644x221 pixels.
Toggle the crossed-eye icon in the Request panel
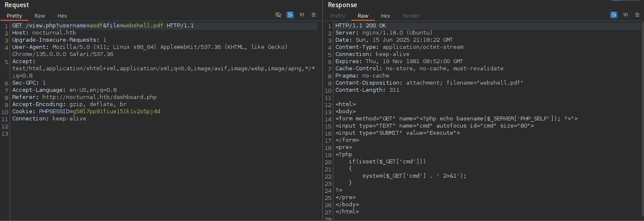(x=278, y=15)
